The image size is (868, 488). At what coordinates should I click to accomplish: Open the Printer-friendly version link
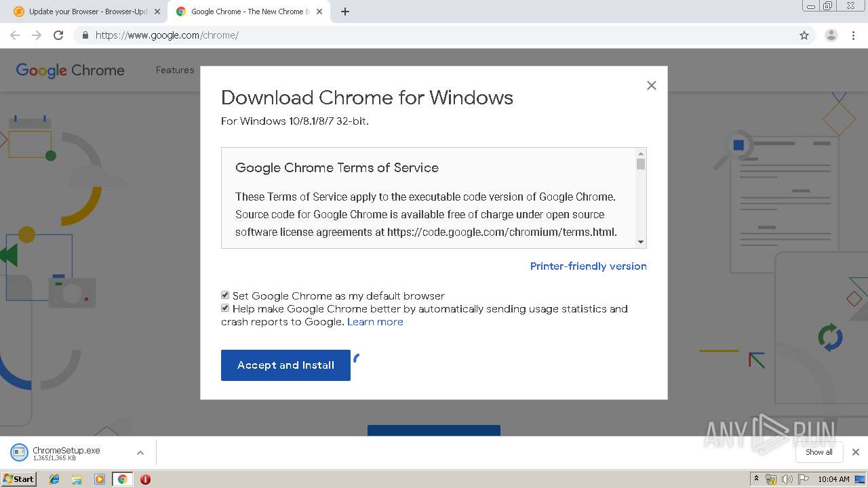click(x=588, y=266)
